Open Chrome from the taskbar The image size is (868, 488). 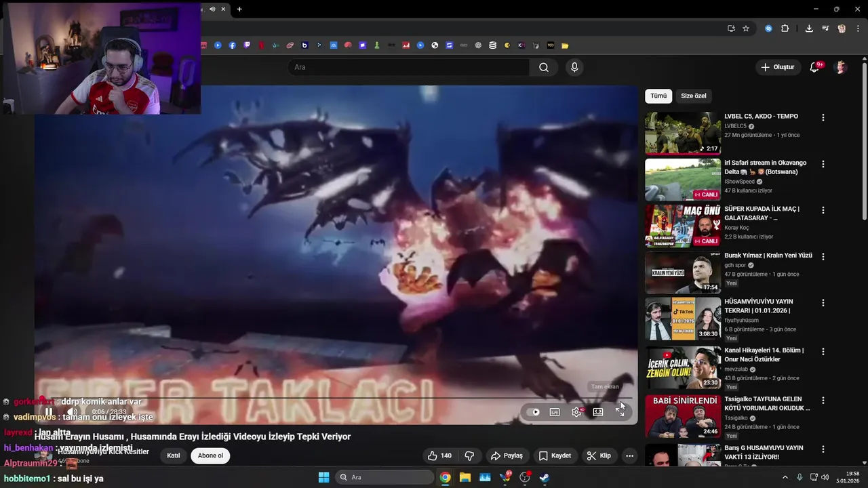(445, 477)
